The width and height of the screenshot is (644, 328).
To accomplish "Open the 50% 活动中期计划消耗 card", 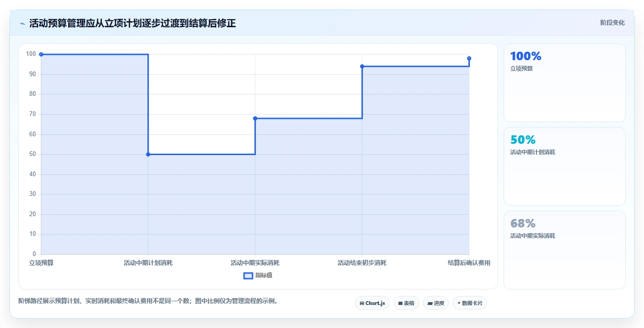I will coord(565,166).
